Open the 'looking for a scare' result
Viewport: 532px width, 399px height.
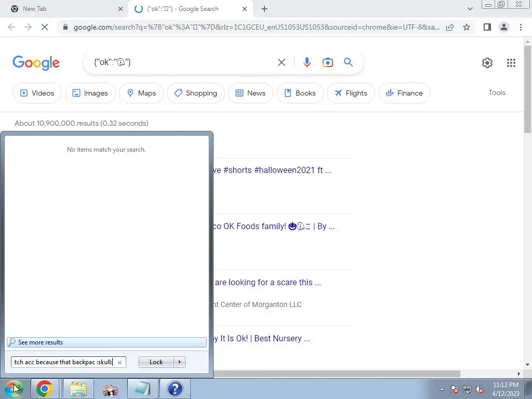pyautogui.click(x=268, y=282)
